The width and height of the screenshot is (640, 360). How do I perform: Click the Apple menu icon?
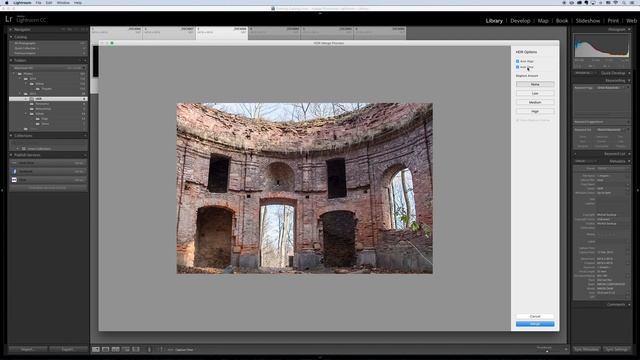point(7,2)
